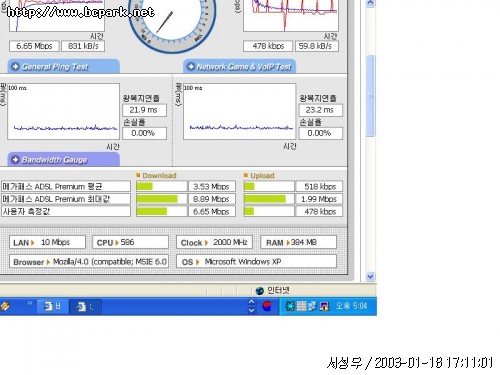Click the taskbar up arrow beside language icon
Viewport: 500px width, 375px height.
tap(252, 302)
